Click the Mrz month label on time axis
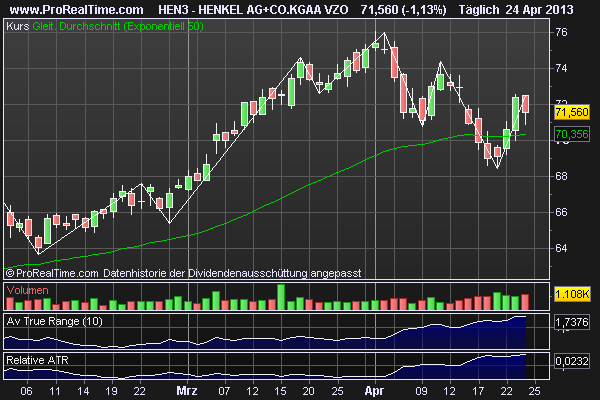600x400 pixels. point(187,391)
